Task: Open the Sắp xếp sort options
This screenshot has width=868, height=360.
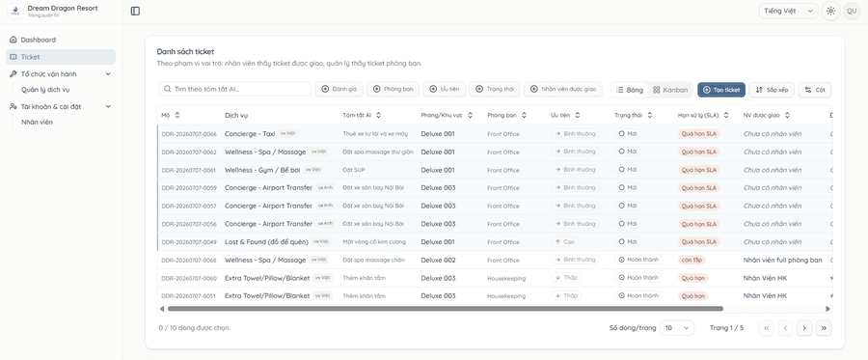Action: tap(772, 90)
